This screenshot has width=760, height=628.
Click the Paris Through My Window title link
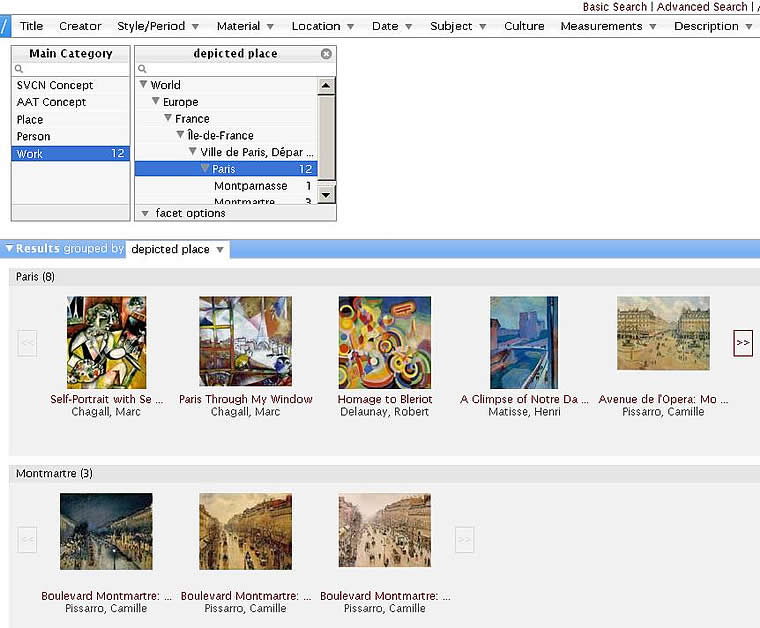245,399
